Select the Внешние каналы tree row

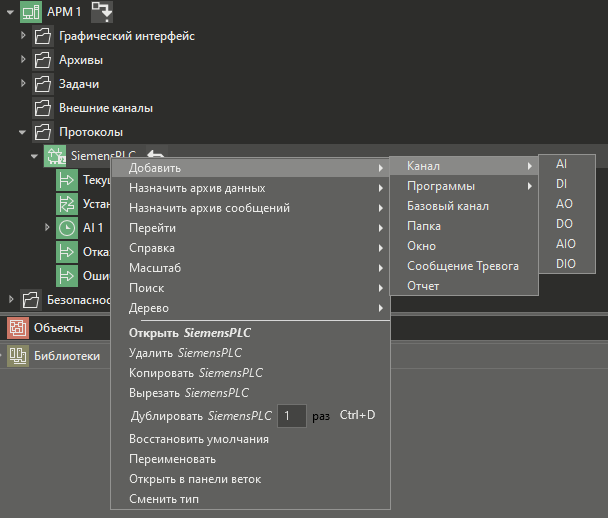pos(304,108)
